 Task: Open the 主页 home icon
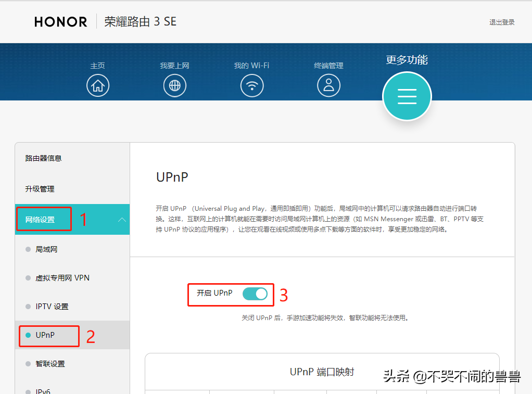click(x=97, y=85)
